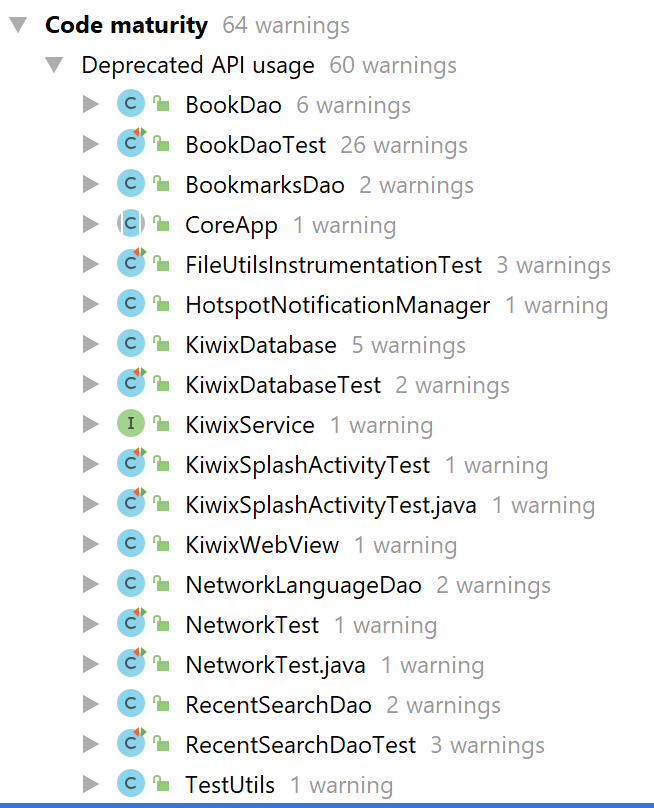
Task: Expand the KiwixSplashActivityTest.java row
Action: click(x=91, y=504)
